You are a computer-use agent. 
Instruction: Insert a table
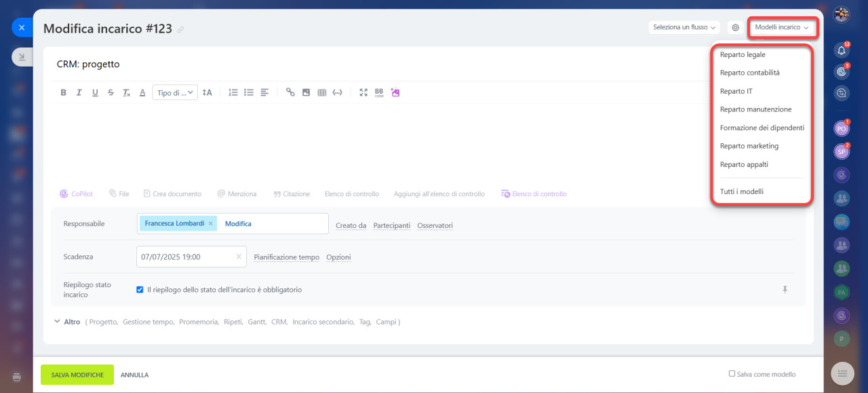point(321,92)
